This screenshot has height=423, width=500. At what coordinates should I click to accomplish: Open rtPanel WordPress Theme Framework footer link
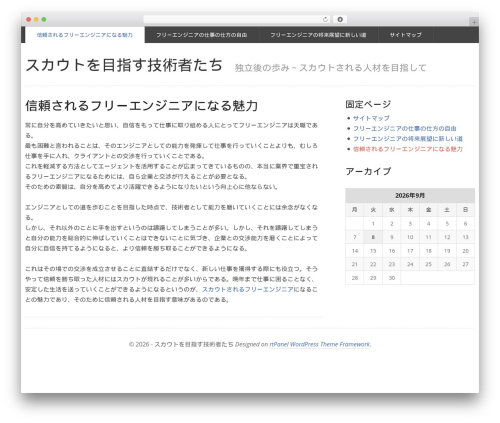tap(320, 344)
